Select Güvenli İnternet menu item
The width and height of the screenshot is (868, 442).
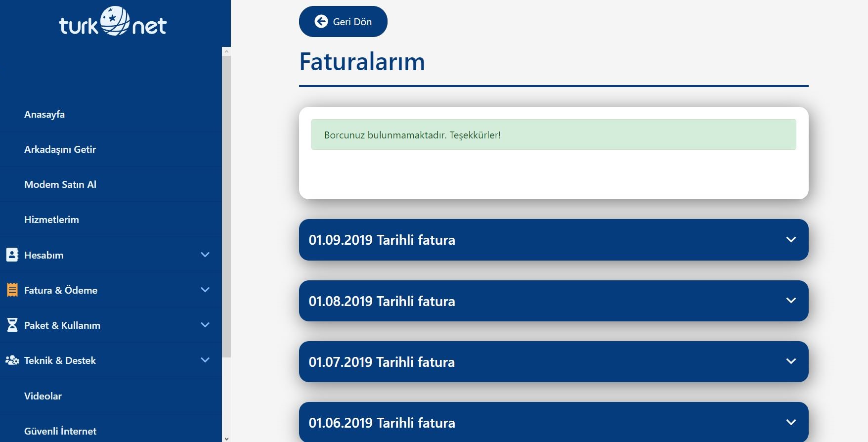click(60, 431)
